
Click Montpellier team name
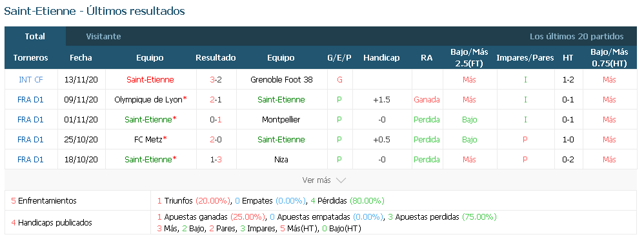pyautogui.click(x=281, y=120)
